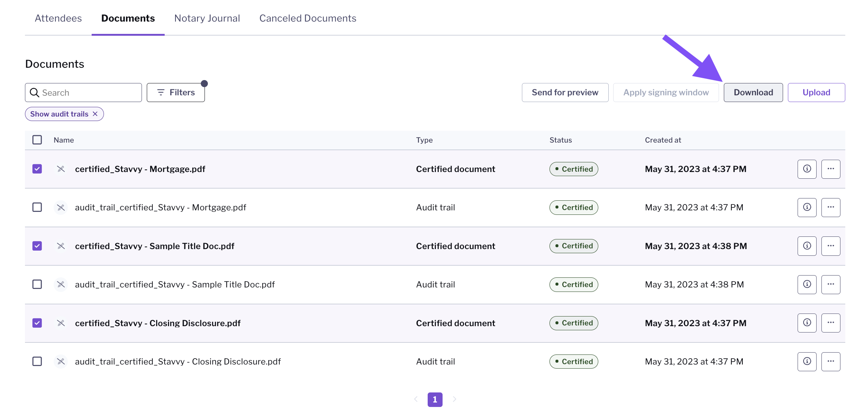Viewport: 868px width, 420px height.
Task: Uncheck certified_Stavvy - Mortgage.pdf checkbox
Action: (x=37, y=169)
